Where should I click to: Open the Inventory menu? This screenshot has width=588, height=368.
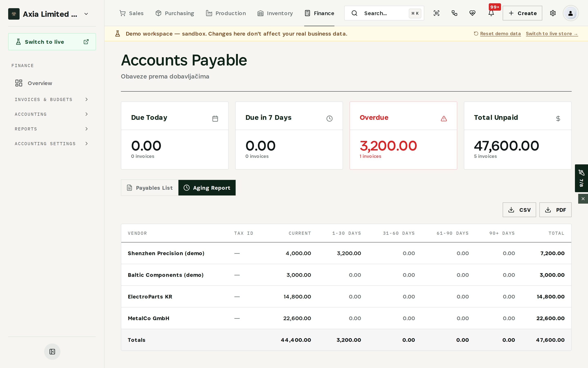275,13
